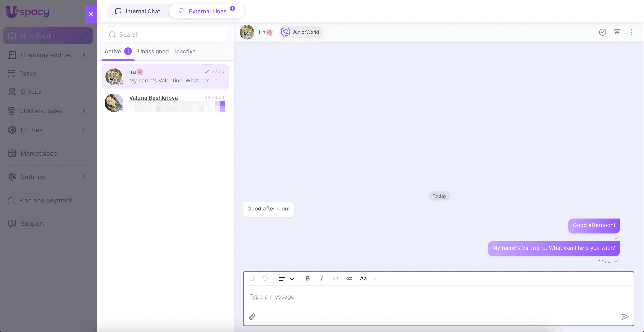Click the undo icon in editor toolbar
Screen dimensions: 644x332
251,278
